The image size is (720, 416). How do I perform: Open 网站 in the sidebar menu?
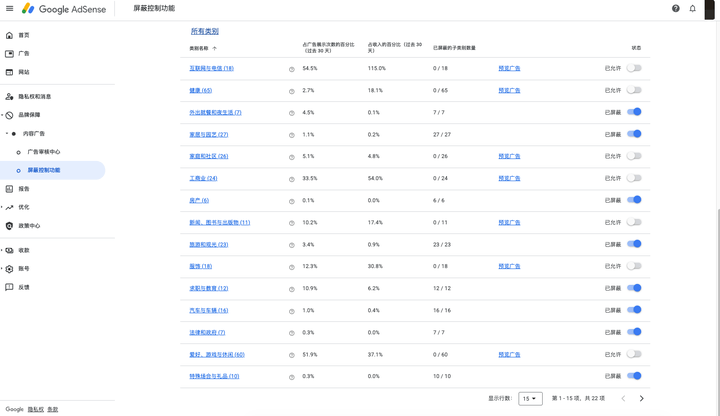click(24, 72)
